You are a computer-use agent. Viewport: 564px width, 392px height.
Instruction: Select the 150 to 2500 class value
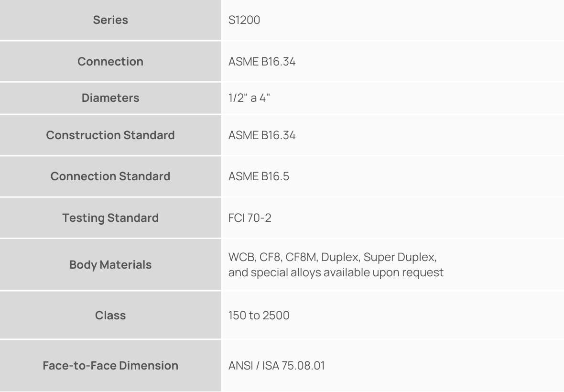[x=259, y=316]
